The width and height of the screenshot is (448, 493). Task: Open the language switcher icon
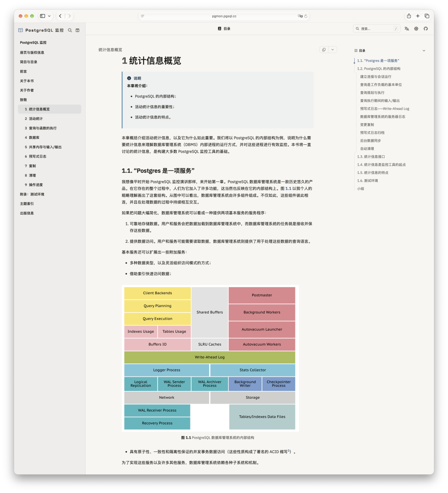(x=407, y=29)
